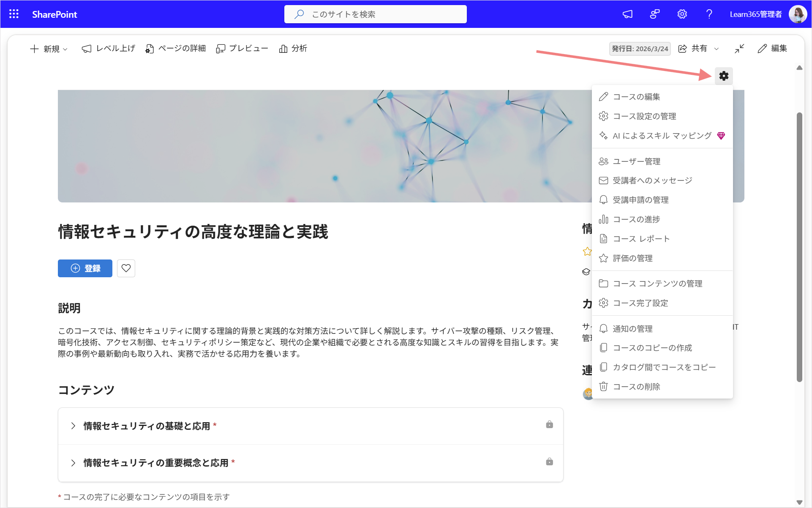
Task: Choose コース レポート in menu
Action: pos(662,239)
